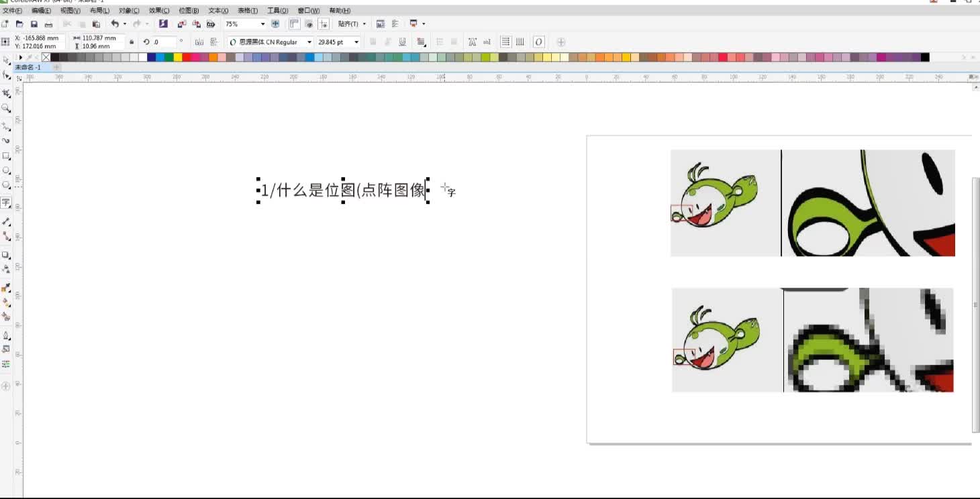This screenshot has height=499, width=980.
Task: Toggle the lock aspect ratio padlock
Action: (x=132, y=42)
